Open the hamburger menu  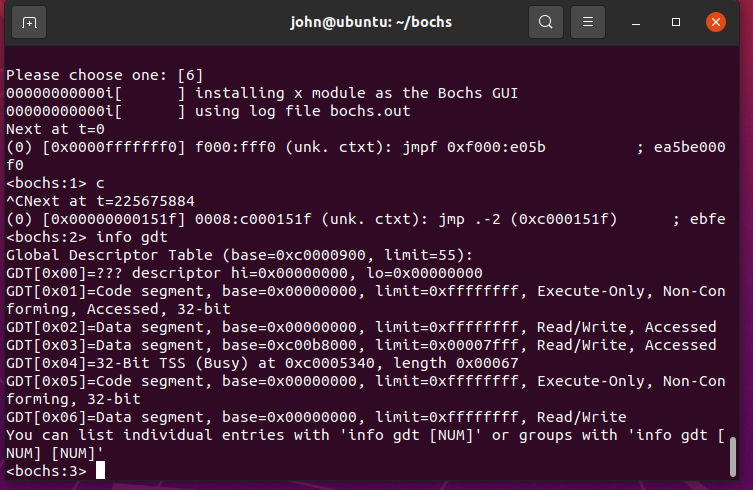[588, 22]
